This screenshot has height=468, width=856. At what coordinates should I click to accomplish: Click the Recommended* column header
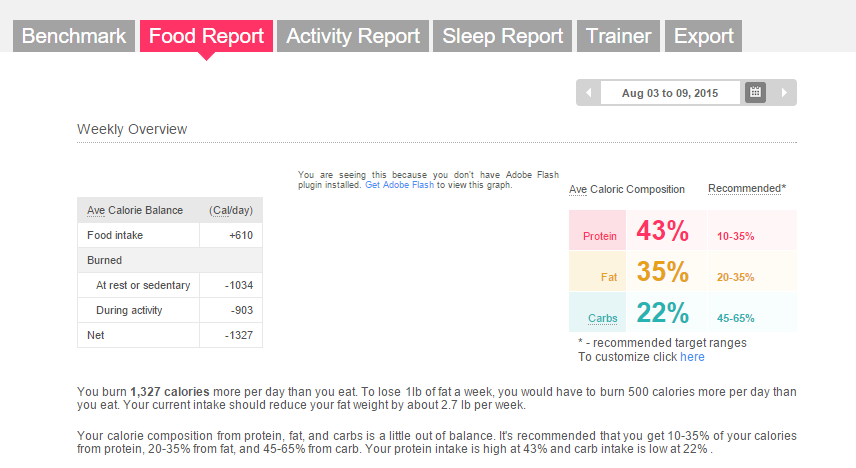[x=747, y=188]
